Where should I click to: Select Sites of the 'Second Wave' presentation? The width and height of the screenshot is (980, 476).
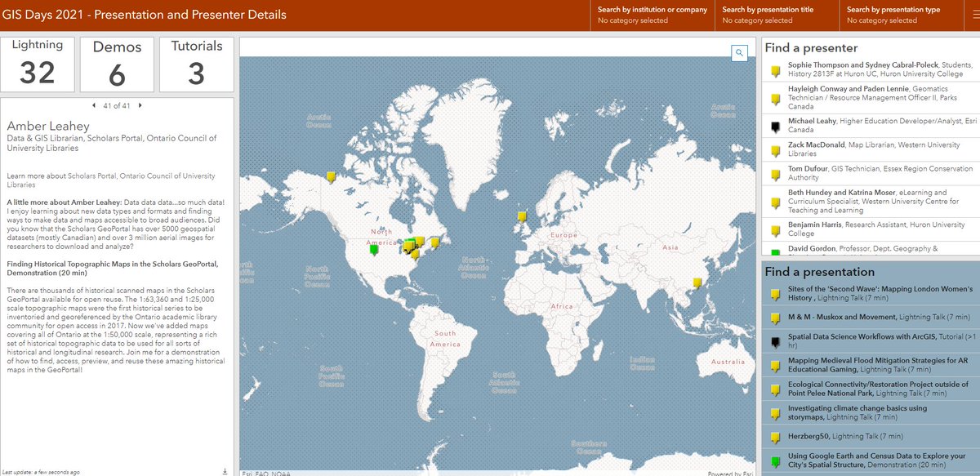(871, 294)
